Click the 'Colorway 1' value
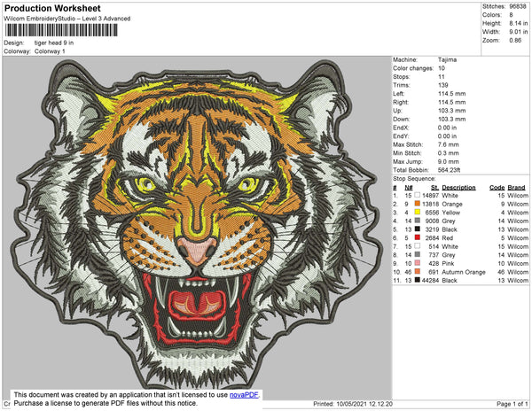532x411 pixels. point(50,51)
